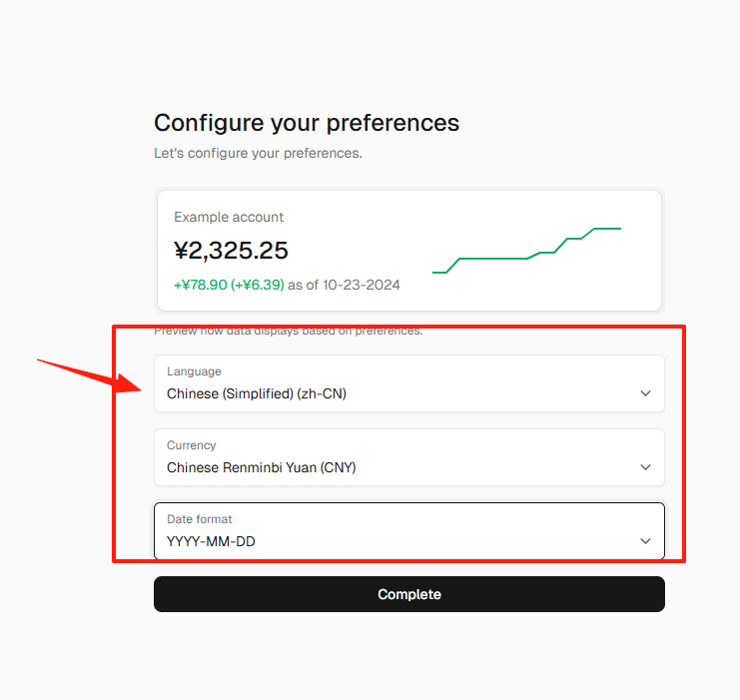Image resolution: width=740 pixels, height=700 pixels.
Task: Click the chevron in the Language field
Action: click(x=645, y=393)
